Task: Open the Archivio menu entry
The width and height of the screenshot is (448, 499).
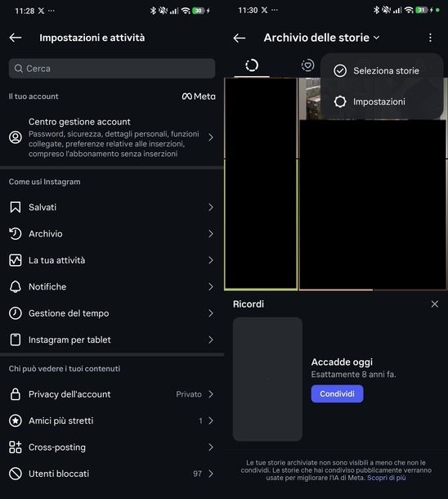Action: coord(112,234)
